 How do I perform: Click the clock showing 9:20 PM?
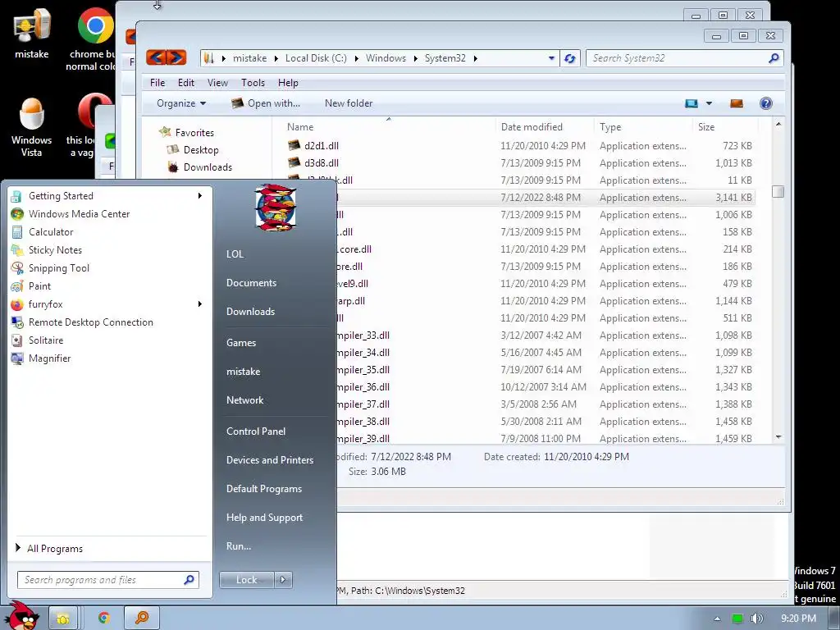(798, 619)
